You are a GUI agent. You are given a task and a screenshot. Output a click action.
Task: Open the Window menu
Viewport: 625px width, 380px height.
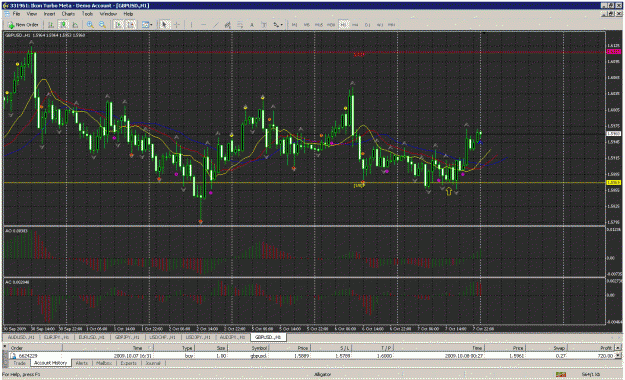click(x=108, y=14)
